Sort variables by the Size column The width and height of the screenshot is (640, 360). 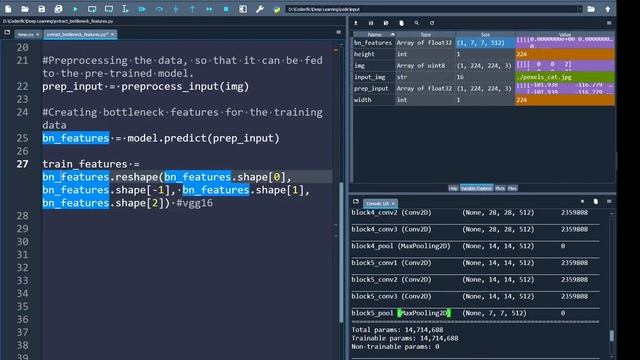(485, 35)
